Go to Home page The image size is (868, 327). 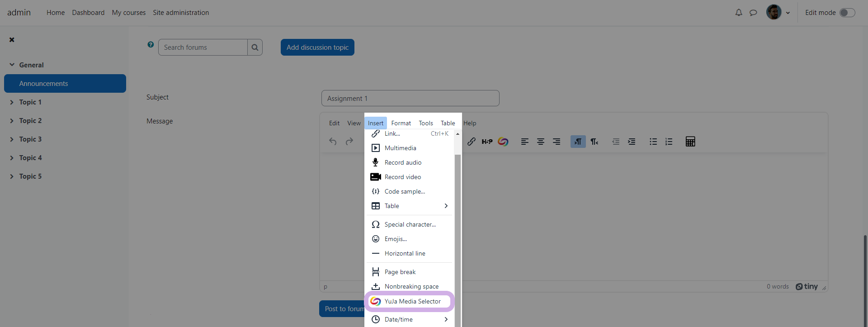click(x=56, y=13)
